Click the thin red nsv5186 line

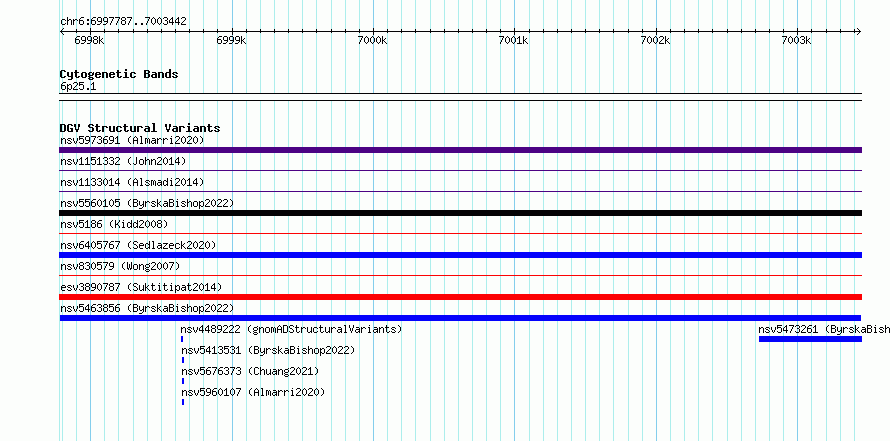pos(460,233)
